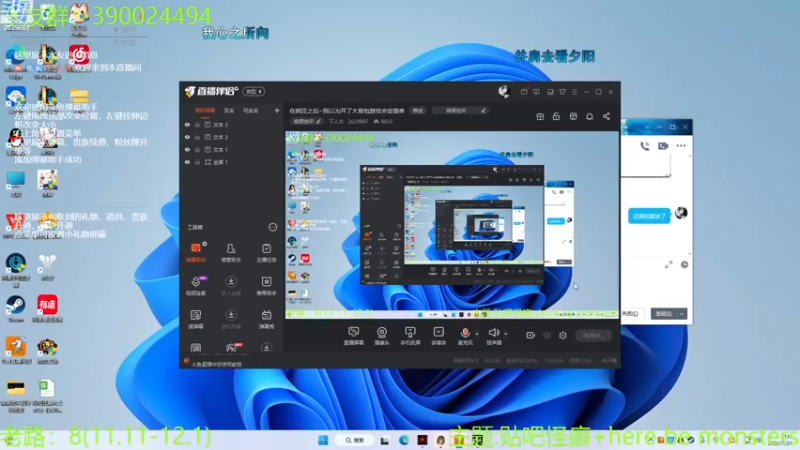Open the lock icon in header
The width and height of the screenshot is (800, 450).
coord(556,117)
